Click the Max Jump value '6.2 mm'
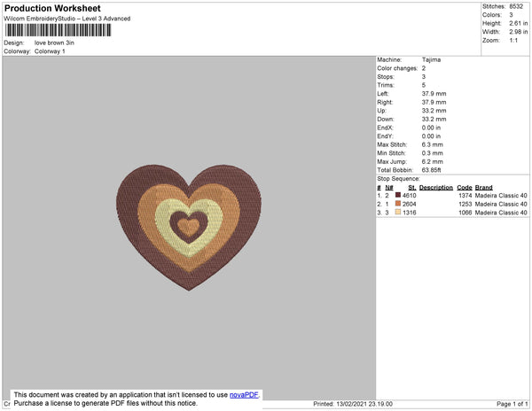 [x=433, y=161]
